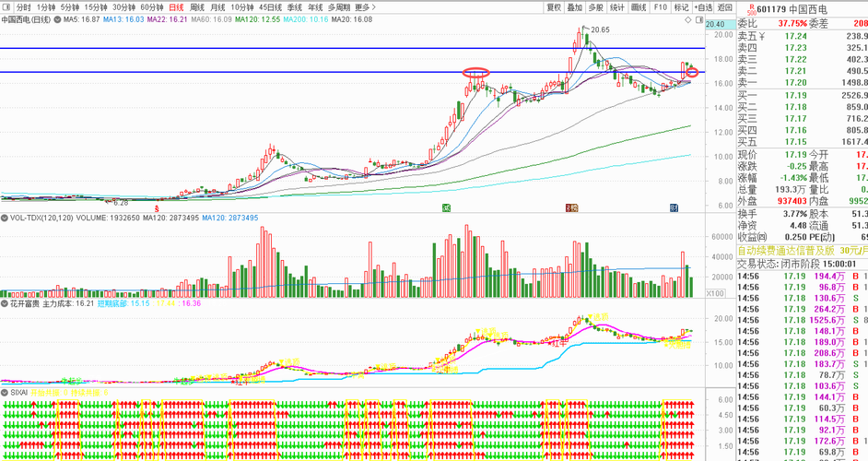Click MA60: 16.09 label
Viewport: 868px width, 461px height.
click(211, 20)
